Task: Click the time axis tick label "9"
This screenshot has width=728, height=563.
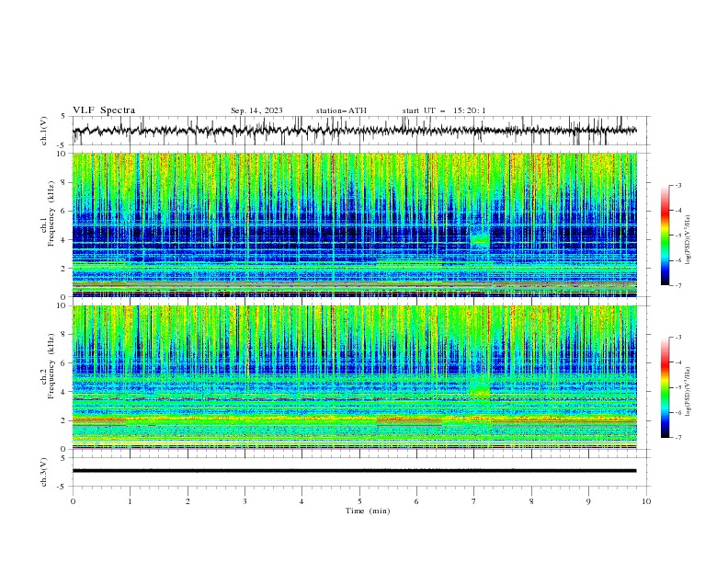Action: tap(588, 501)
